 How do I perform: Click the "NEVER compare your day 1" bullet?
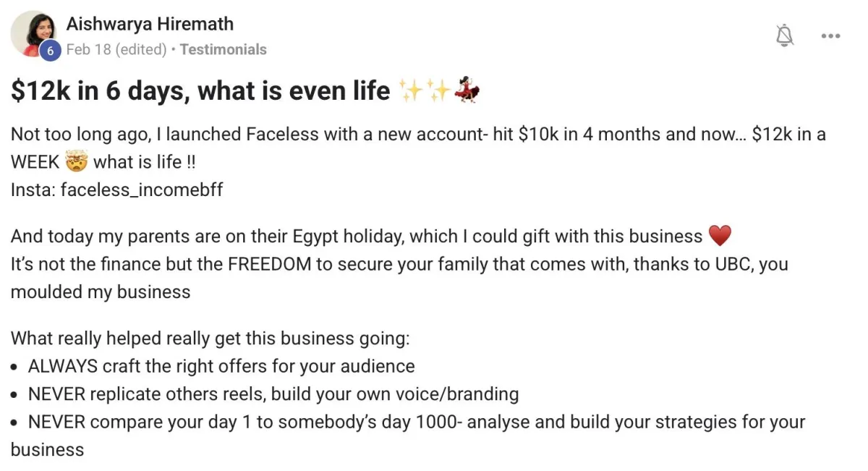[x=416, y=422]
